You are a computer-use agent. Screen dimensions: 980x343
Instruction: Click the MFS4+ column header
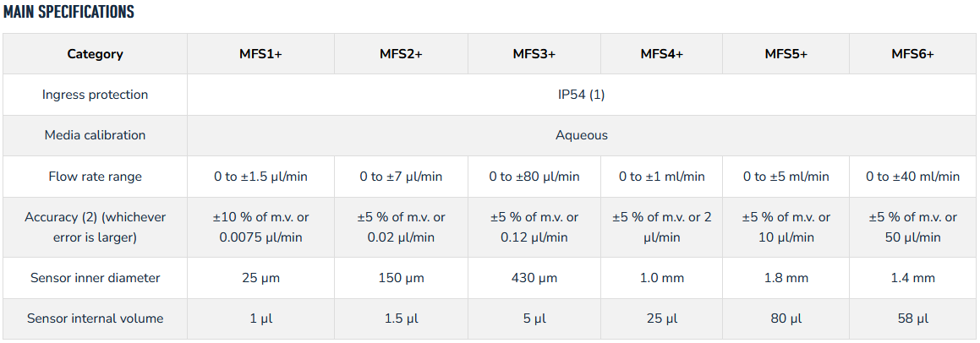tap(662, 54)
